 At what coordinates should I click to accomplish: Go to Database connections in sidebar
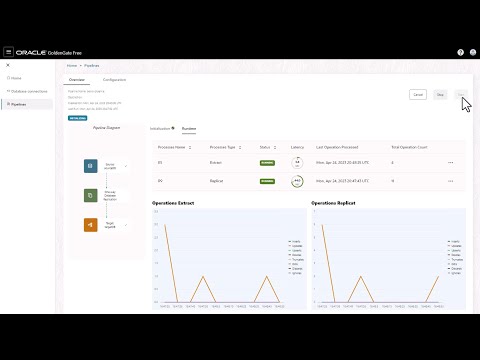(27, 91)
